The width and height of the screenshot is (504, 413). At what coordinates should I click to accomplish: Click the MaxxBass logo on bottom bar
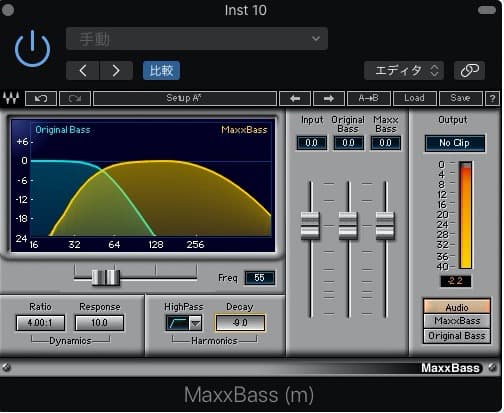click(x=451, y=368)
